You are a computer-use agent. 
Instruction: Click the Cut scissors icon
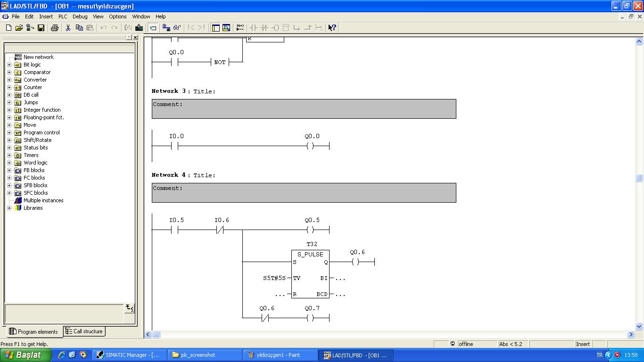click(x=68, y=28)
